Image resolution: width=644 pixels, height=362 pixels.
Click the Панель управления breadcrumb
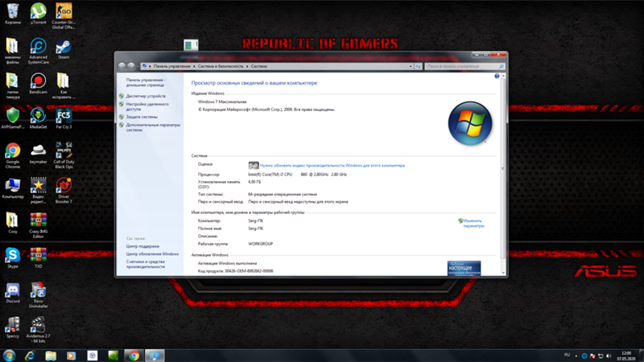(171, 66)
